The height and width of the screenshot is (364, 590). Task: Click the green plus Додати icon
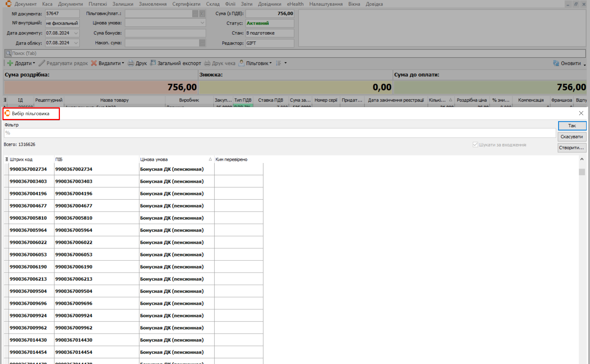(10, 63)
